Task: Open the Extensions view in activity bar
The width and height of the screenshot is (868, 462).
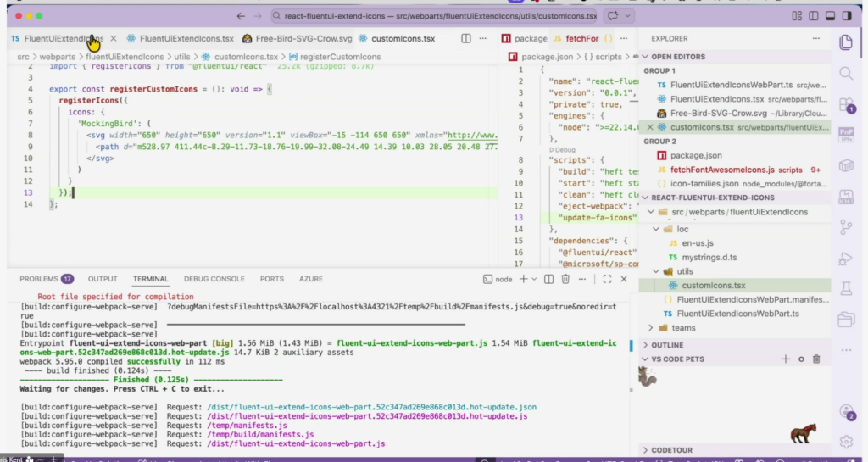Action: 845,106
